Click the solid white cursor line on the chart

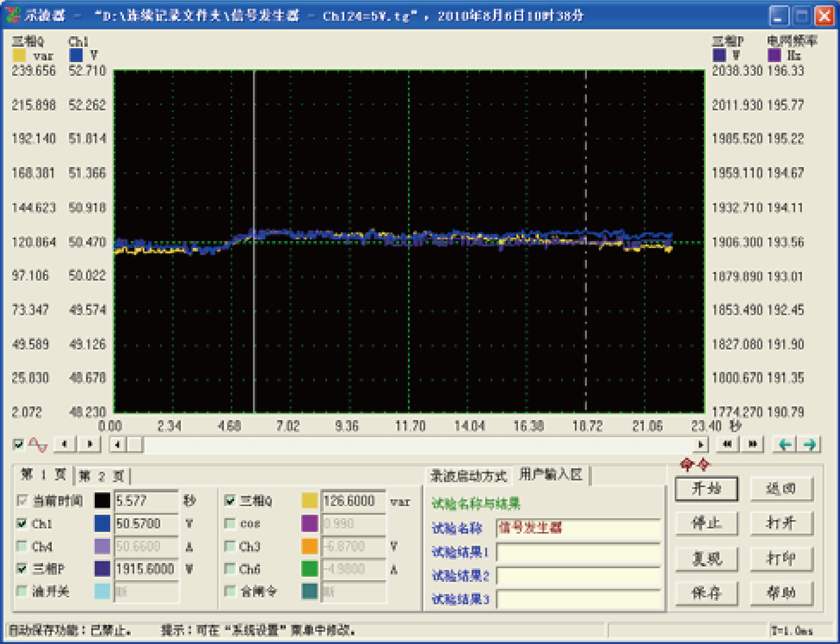coord(254,242)
